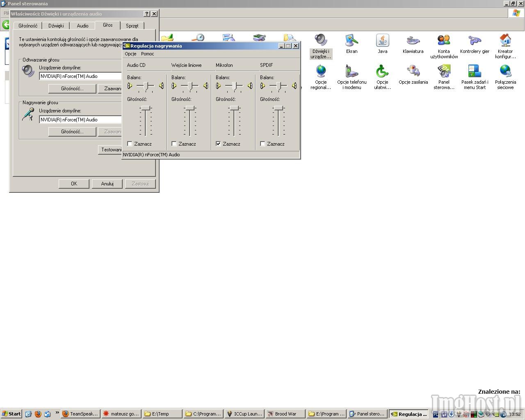Open the Kreator konfiguracji icon
The height and width of the screenshot is (420, 525).
[x=505, y=40]
